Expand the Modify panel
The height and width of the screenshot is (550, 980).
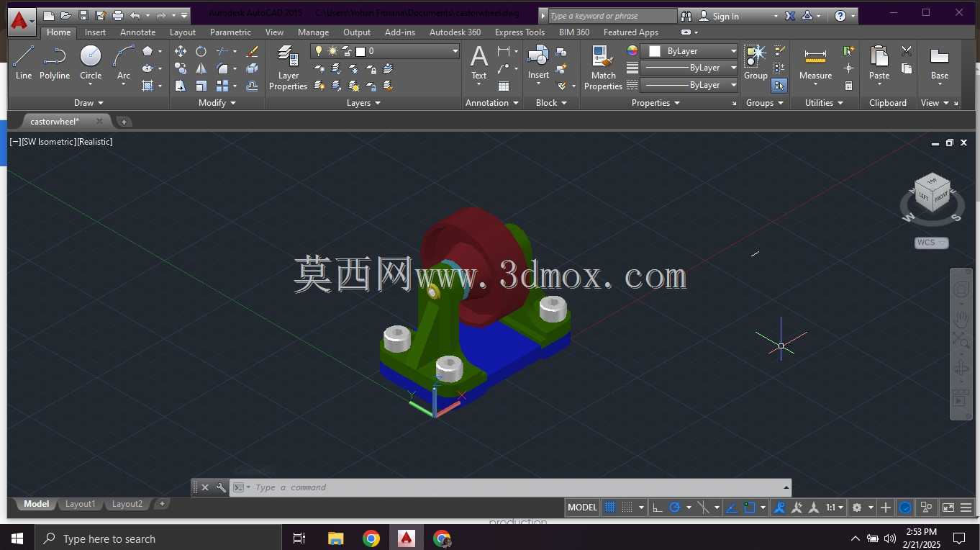pyautogui.click(x=217, y=103)
